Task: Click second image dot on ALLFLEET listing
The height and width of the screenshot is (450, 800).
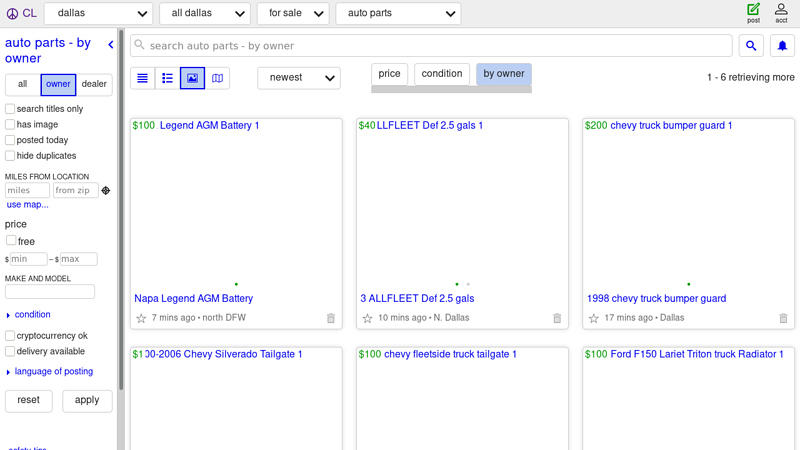Action: click(468, 284)
